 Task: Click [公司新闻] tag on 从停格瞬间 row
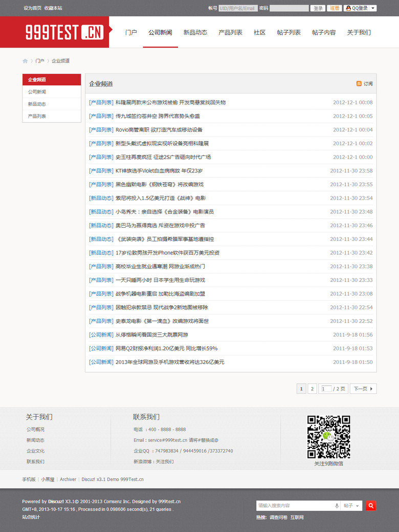click(x=101, y=335)
